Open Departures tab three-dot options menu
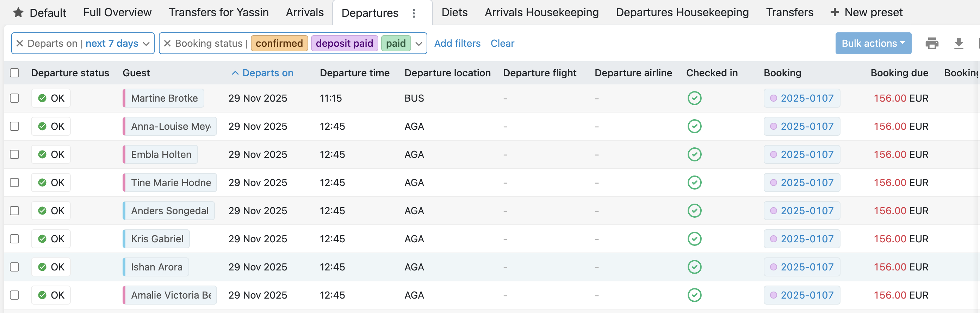Image resolution: width=980 pixels, height=313 pixels. tap(414, 13)
